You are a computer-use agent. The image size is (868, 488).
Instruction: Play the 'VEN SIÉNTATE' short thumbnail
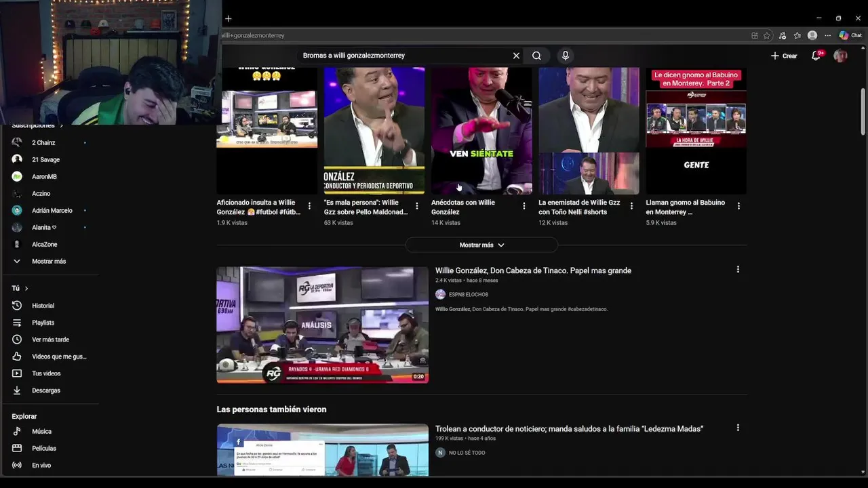point(481,130)
